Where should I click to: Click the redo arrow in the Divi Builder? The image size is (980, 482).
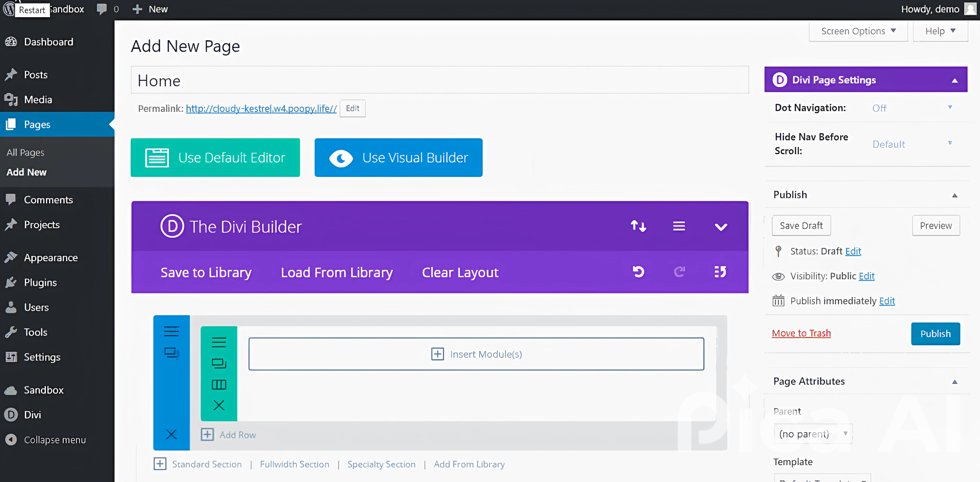point(679,272)
